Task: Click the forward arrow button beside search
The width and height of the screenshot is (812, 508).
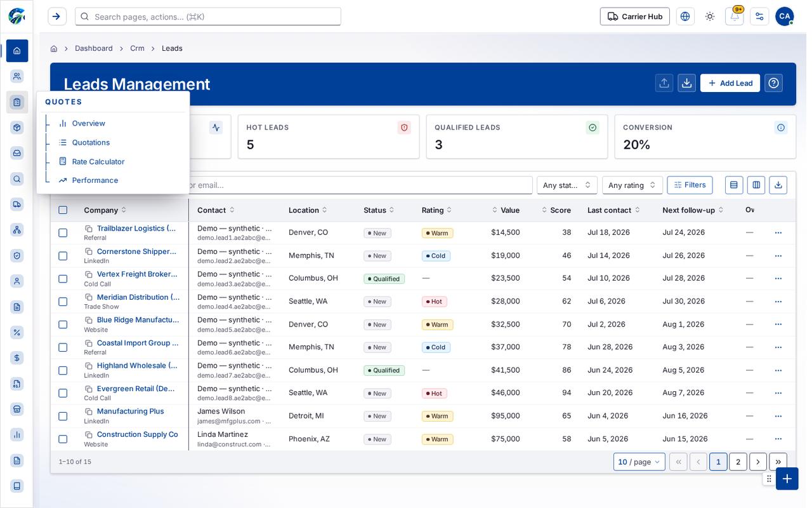Action: [57, 17]
